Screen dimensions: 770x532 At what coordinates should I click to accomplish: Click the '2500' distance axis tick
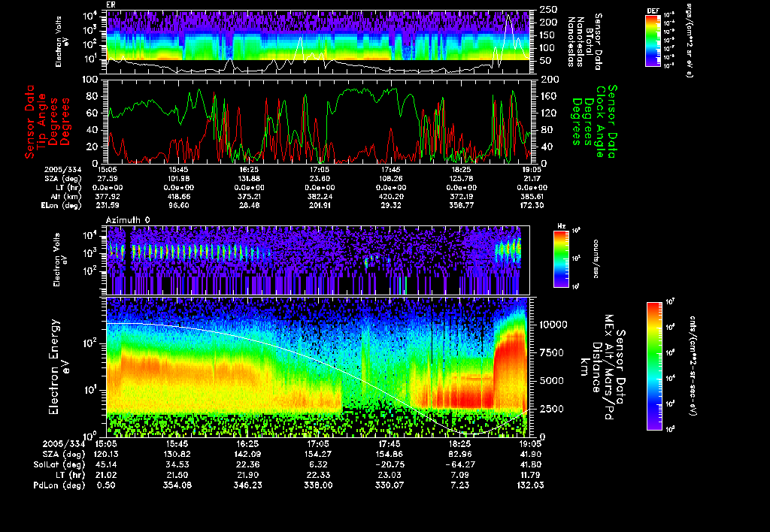click(551, 408)
